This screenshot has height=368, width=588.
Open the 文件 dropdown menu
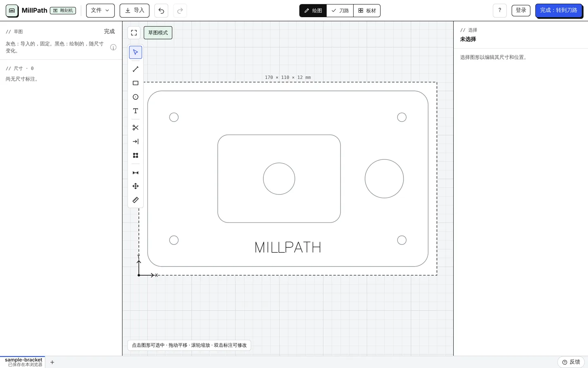[x=100, y=11]
